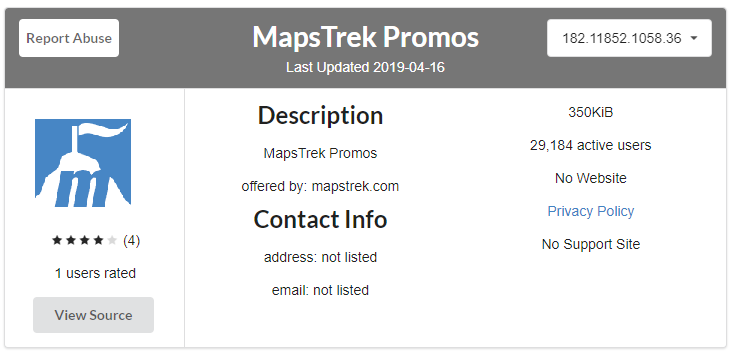Click the fifth grey rating star

pyautogui.click(x=111, y=241)
